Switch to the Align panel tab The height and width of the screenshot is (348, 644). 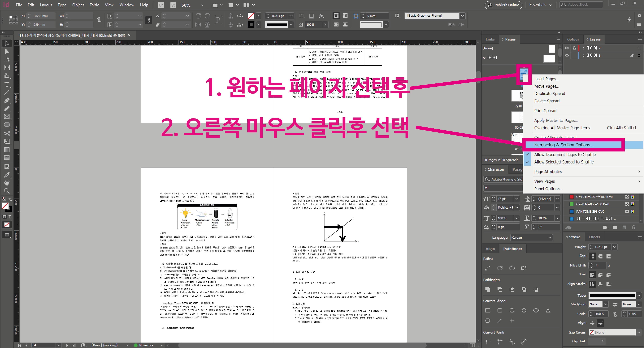click(490, 249)
